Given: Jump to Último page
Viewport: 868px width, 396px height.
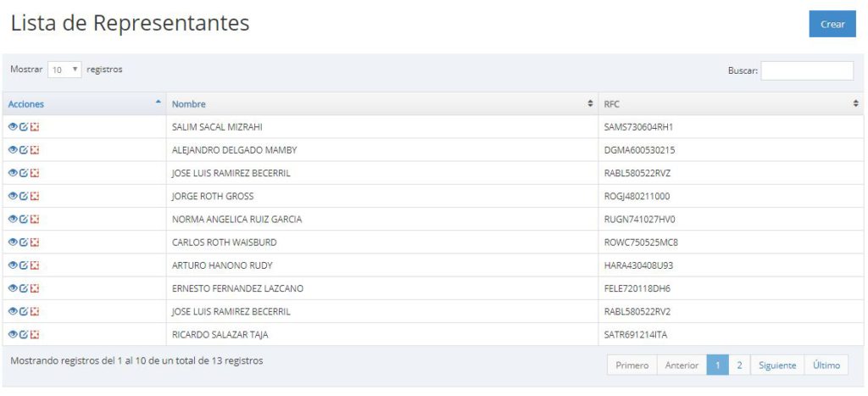Looking at the screenshot, I should click(826, 365).
